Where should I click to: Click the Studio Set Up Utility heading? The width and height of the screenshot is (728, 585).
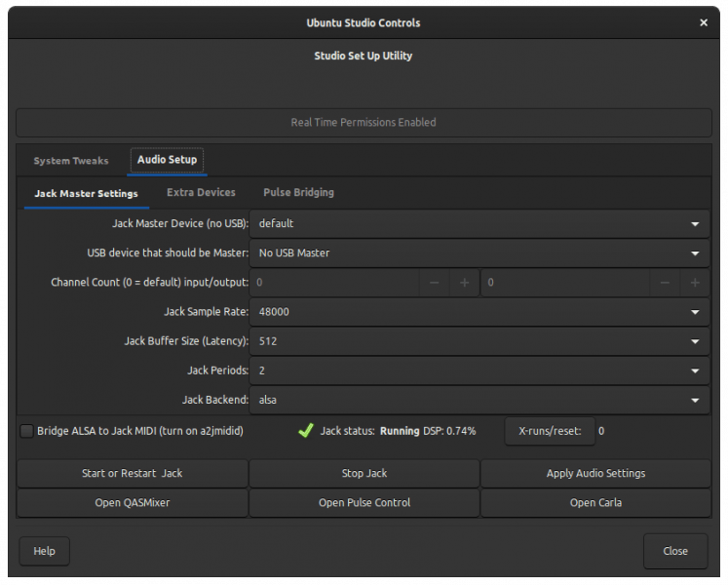364,56
